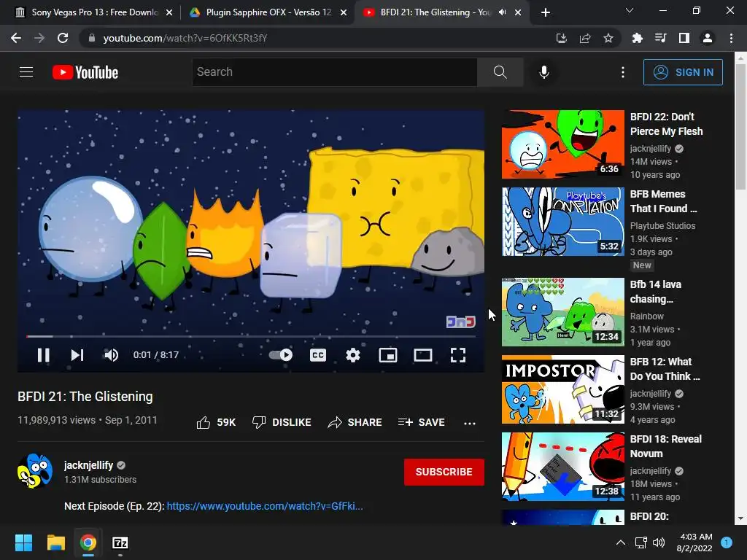Focus the YouTube search box
This screenshot has width=747, height=560.
point(334,72)
